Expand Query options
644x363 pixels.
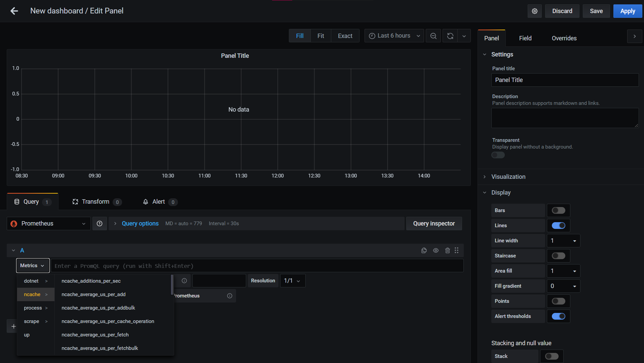pyautogui.click(x=140, y=224)
